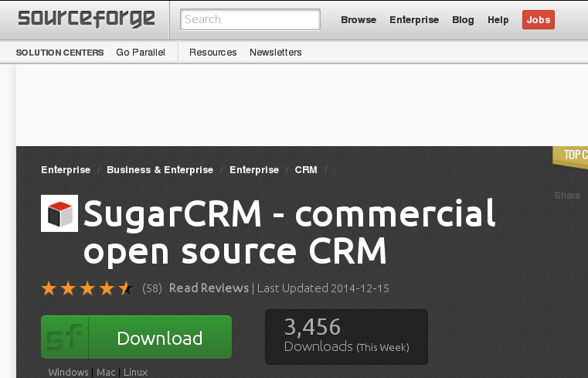Screen dimensions: 588x378
Task: Click the Last Updated 2014-12-15 text
Action: click(x=323, y=288)
